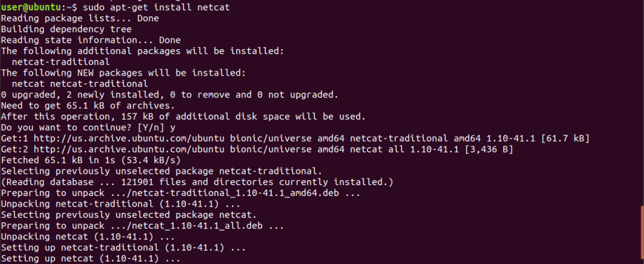
Task: Click the 'Reading package lists... Done' line
Action: pyautogui.click(x=80, y=18)
